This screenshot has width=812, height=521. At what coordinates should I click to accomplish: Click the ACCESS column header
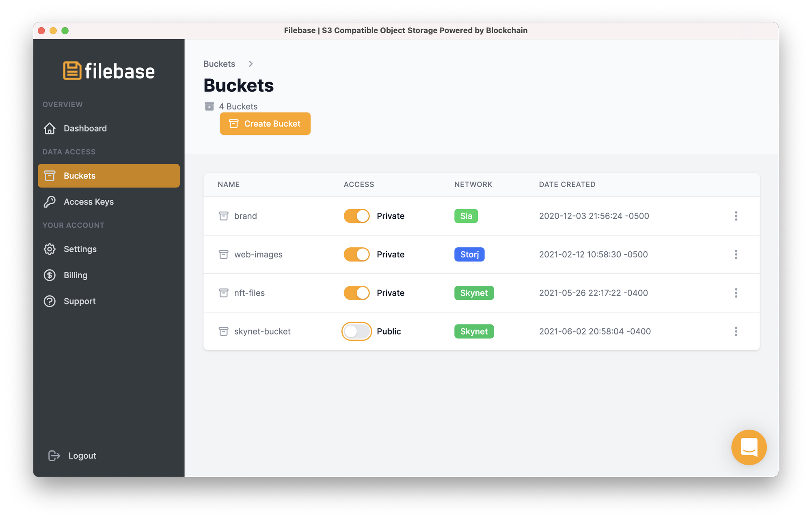(x=359, y=184)
